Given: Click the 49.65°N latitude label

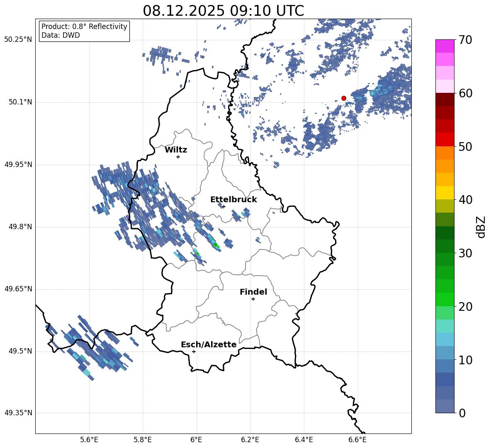Looking at the screenshot, I should pyautogui.click(x=18, y=289).
